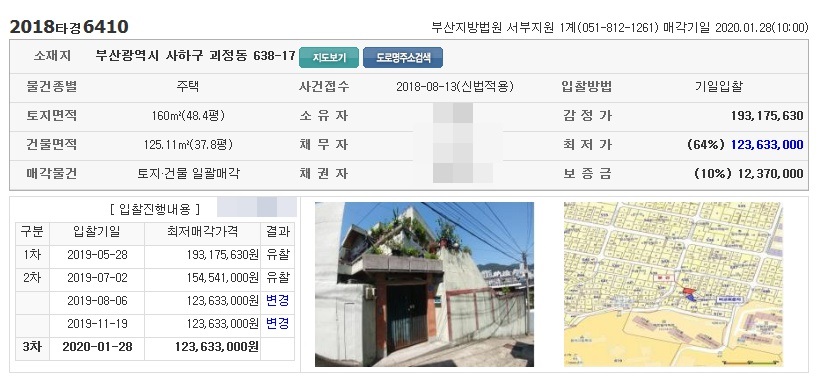Click the 토지면적 label
Image resolution: width=819 pixels, height=382 pixels.
pyautogui.click(x=52, y=116)
